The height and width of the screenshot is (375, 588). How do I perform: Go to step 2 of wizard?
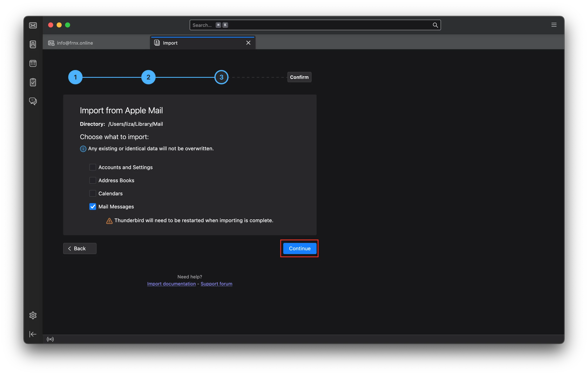[148, 77]
